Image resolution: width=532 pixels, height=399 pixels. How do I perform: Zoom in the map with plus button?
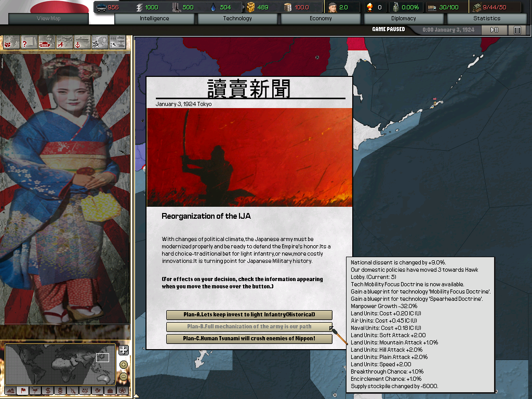(x=123, y=350)
